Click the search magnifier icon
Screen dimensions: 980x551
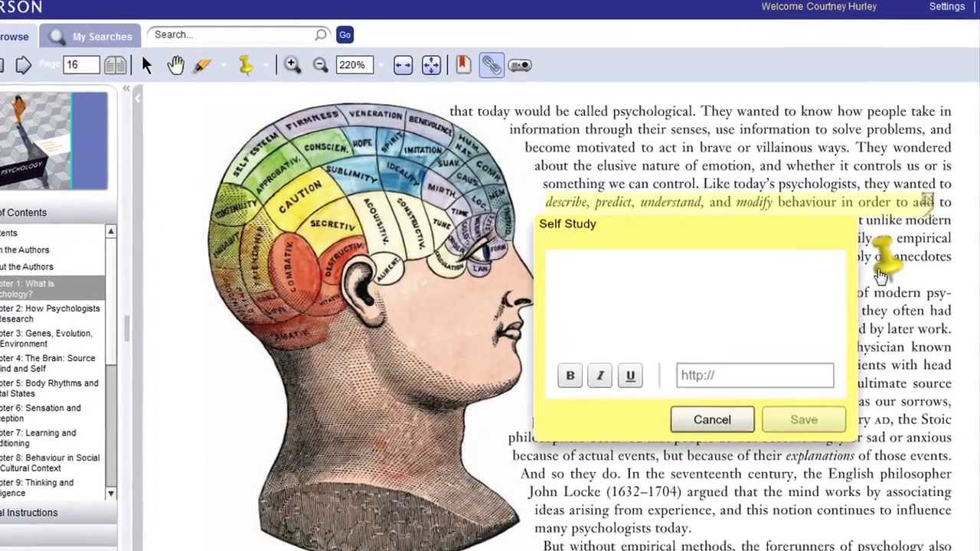[x=321, y=34]
